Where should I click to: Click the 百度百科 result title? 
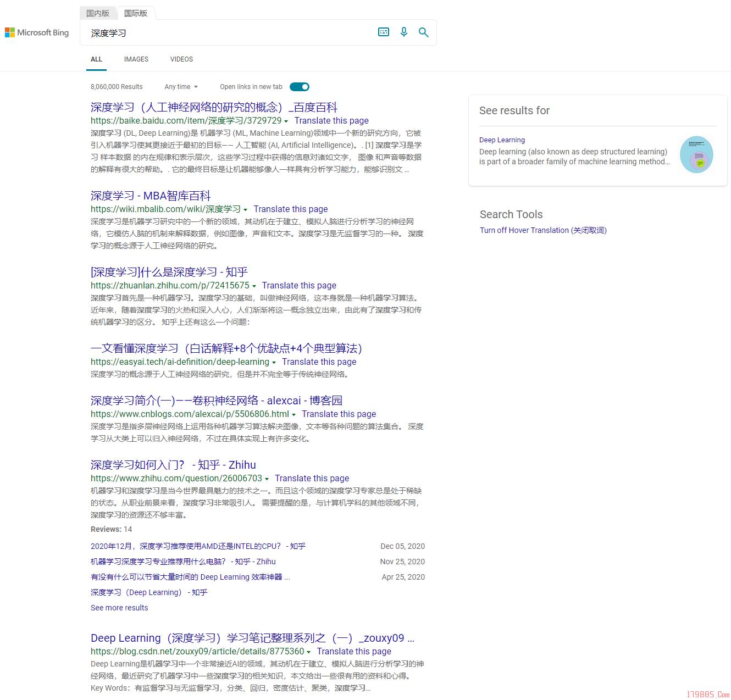click(x=214, y=107)
